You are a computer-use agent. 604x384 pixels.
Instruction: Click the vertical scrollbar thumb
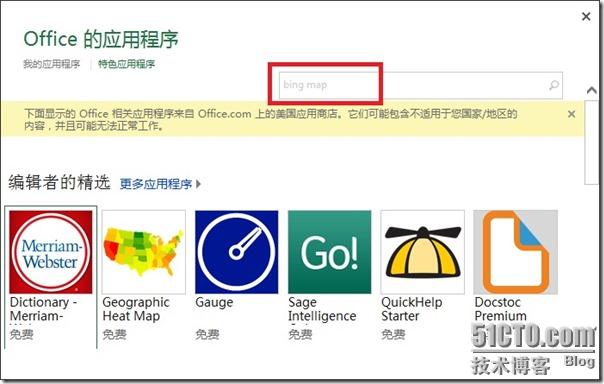591,143
